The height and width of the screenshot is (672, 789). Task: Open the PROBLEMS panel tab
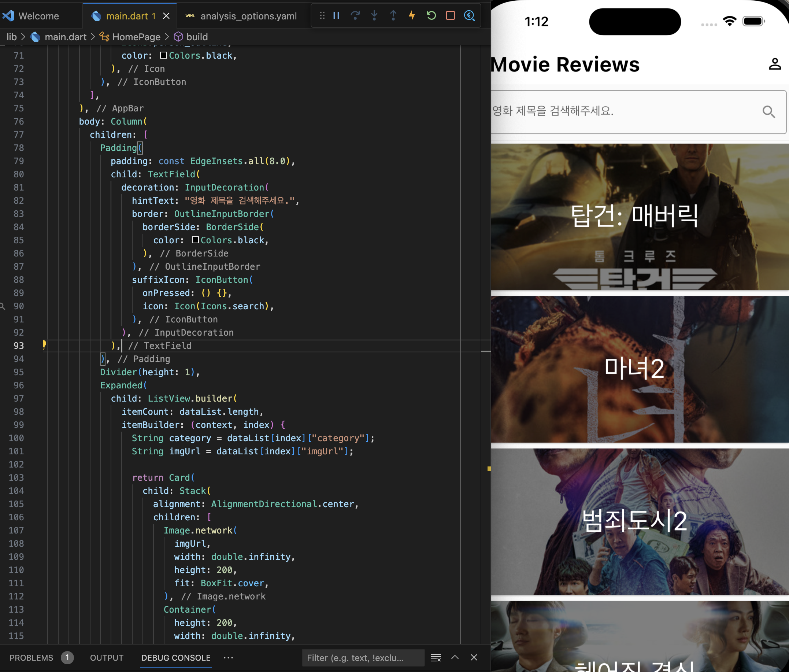(x=31, y=658)
